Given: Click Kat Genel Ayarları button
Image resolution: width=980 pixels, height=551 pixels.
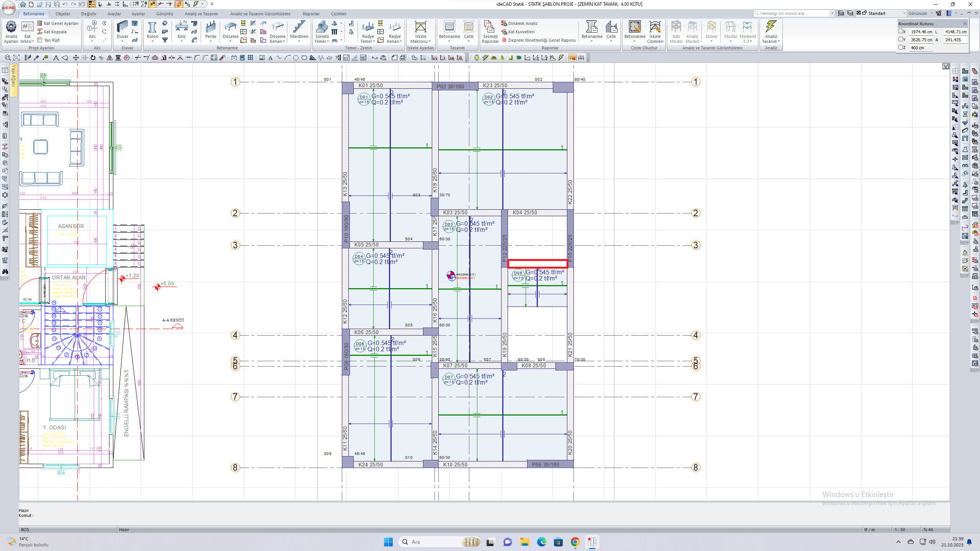Looking at the screenshot, I should (58, 23).
